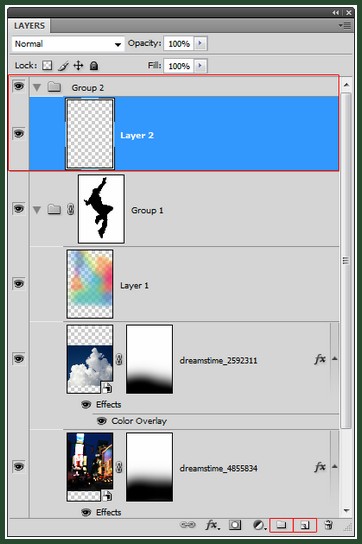Click fx badge on dreamstime_2592311 layer
Screen dimensions: 362x544
pyautogui.click(x=320, y=359)
